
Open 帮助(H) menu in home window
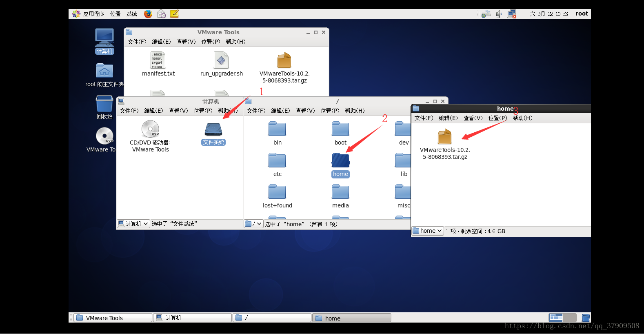[x=523, y=118]
